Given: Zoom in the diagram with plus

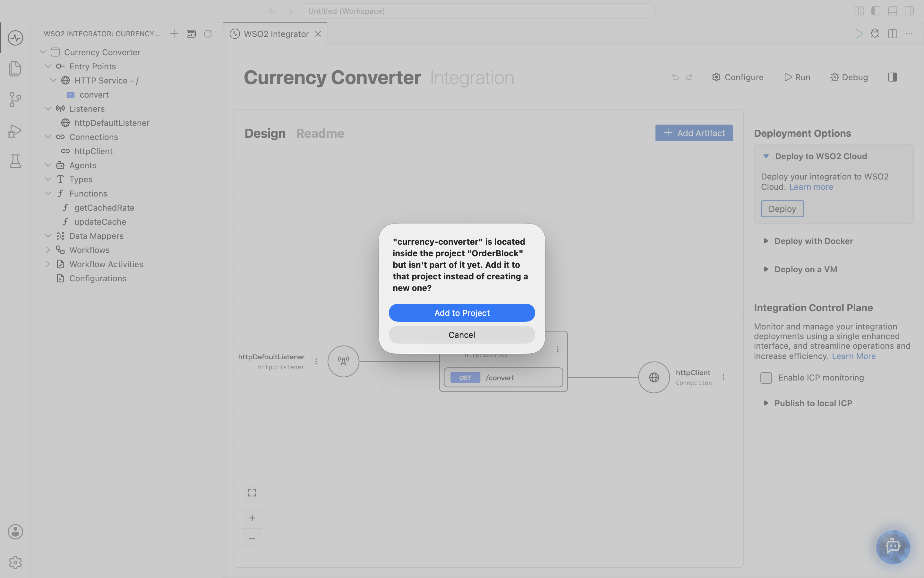Looking at the screenshot, I should (252, 518).
